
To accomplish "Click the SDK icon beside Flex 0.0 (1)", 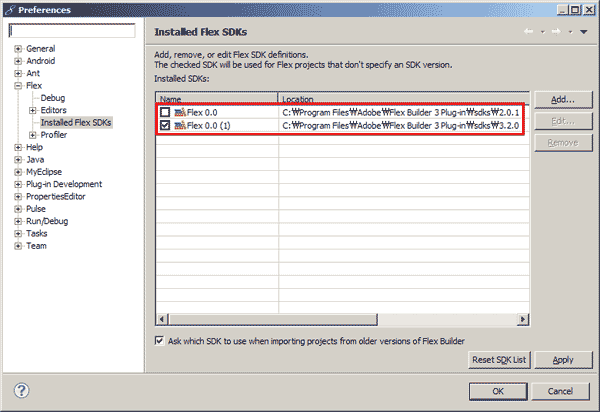I will [180, 125].
